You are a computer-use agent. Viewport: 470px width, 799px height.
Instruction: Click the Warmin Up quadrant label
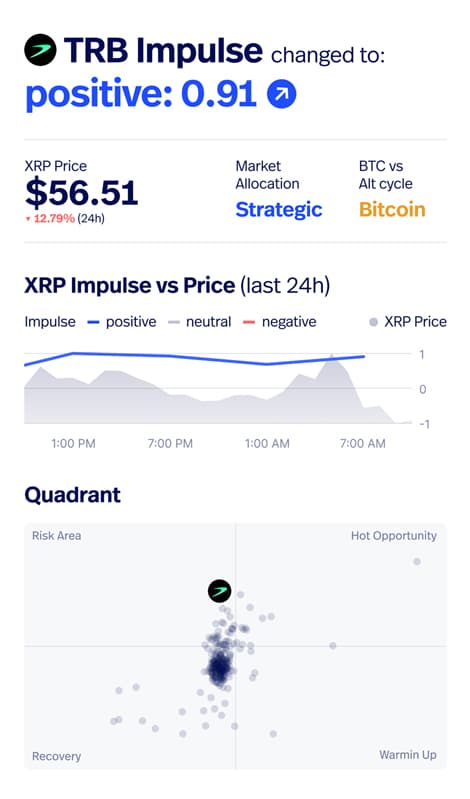(408, 755)
